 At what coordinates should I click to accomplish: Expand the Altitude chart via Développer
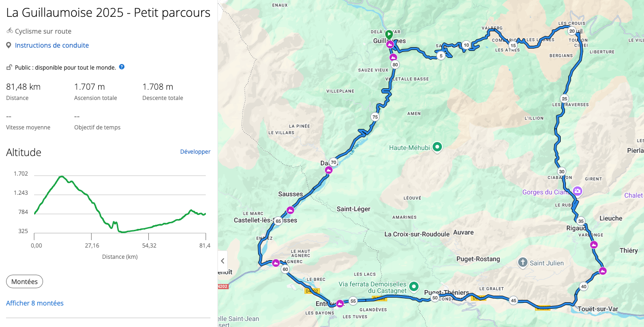pos(195,152)
